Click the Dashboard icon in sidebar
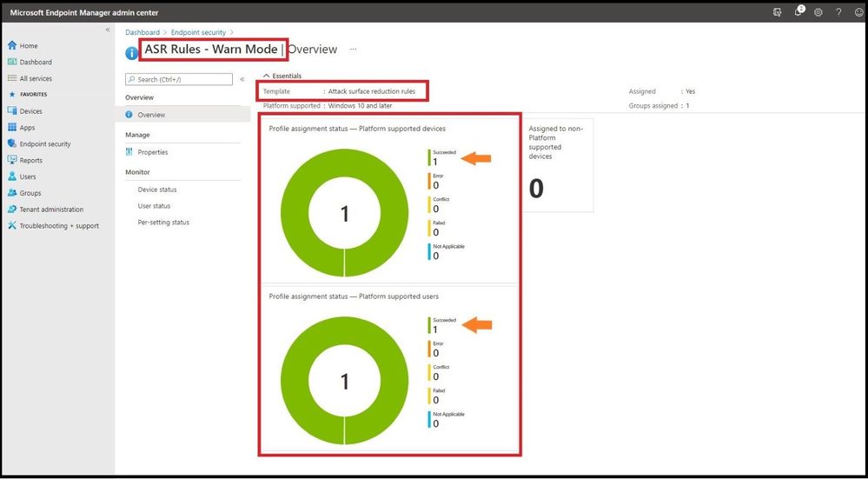This screenshot has width=868, height=479. click(x=12, y=62)
